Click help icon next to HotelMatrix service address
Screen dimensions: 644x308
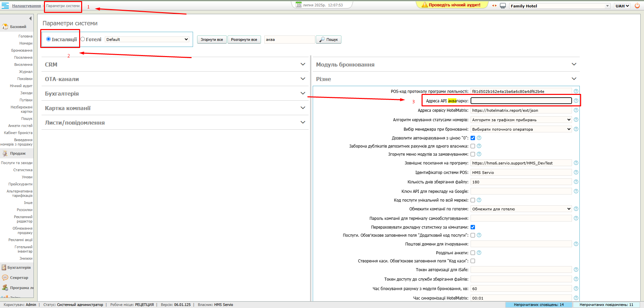click(576, 110)
